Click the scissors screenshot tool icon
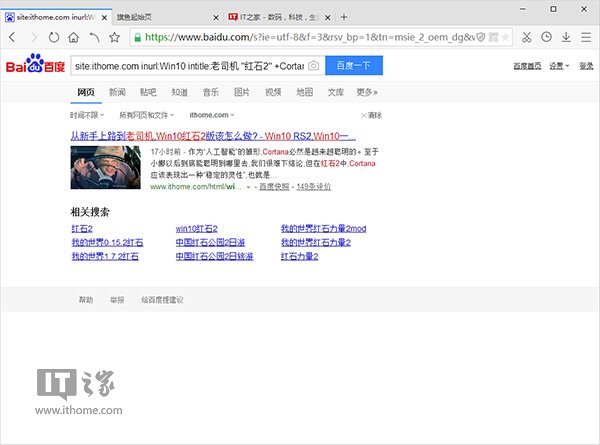 (524, 37)
